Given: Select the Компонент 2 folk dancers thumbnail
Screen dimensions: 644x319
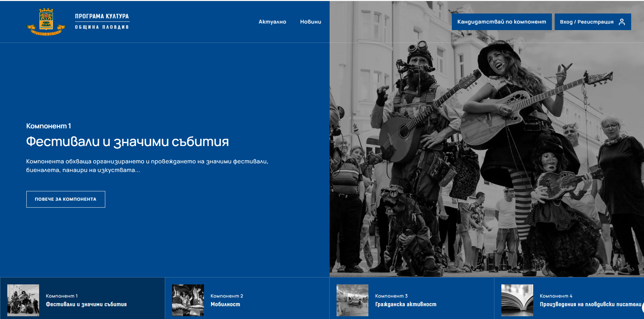Looking at the screenshot, I should pos(188,300).
